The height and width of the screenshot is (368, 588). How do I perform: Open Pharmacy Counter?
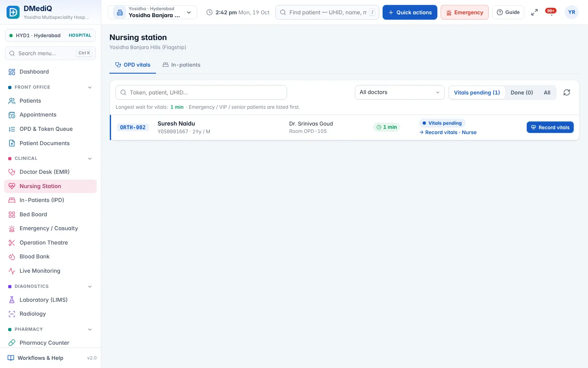(x=50, y=343)
